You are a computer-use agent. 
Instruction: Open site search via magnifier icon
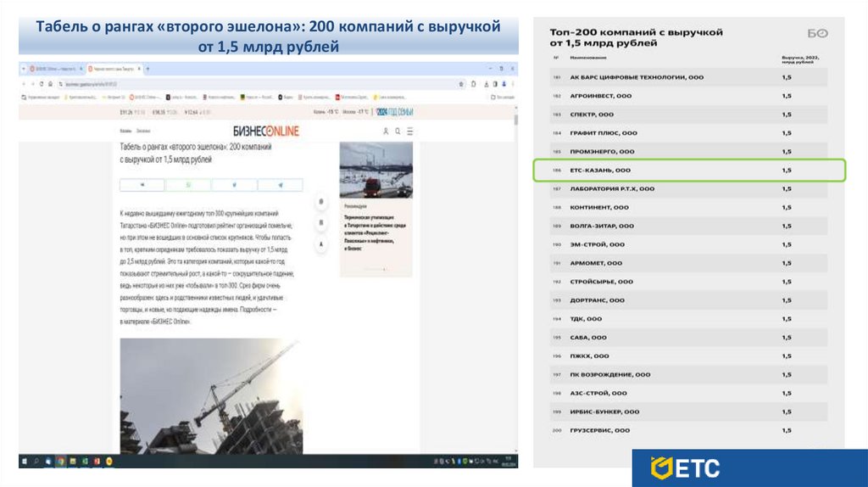[398, 132]
